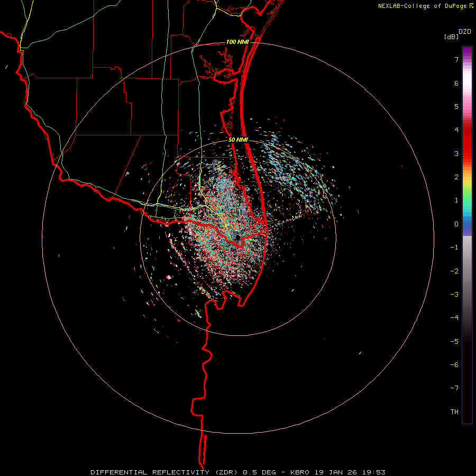Click the positive 7 dB scale label
This screenshot has height=476, width=476.
click(456, 59)
